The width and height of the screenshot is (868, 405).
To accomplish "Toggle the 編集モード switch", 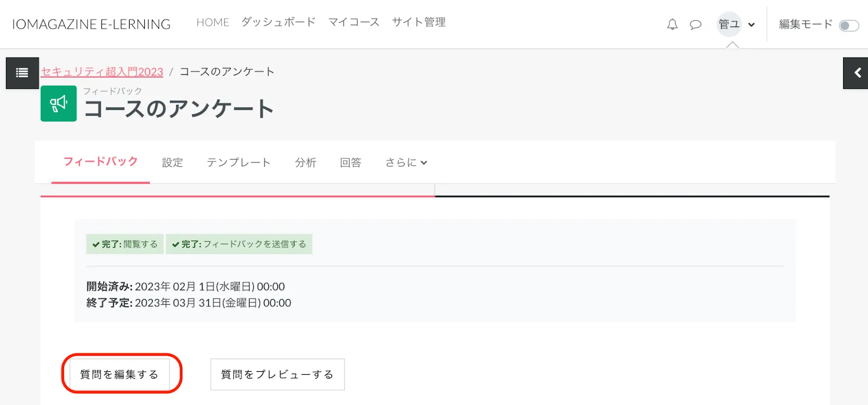I will pyautogui.click(x=848, y=25).
